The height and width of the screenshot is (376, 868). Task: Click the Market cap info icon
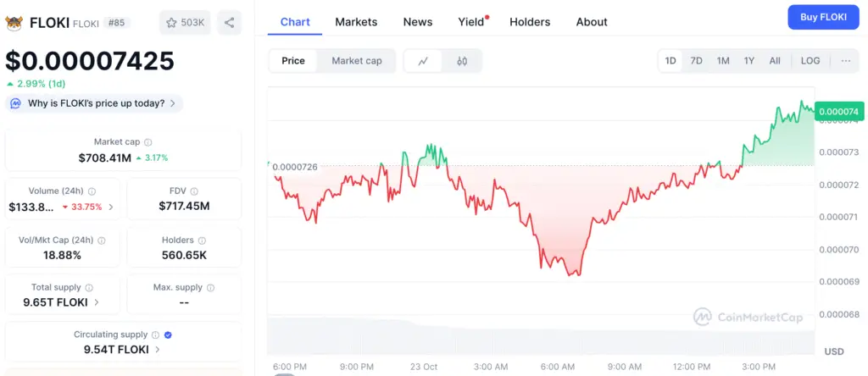[x=147, y=142]
